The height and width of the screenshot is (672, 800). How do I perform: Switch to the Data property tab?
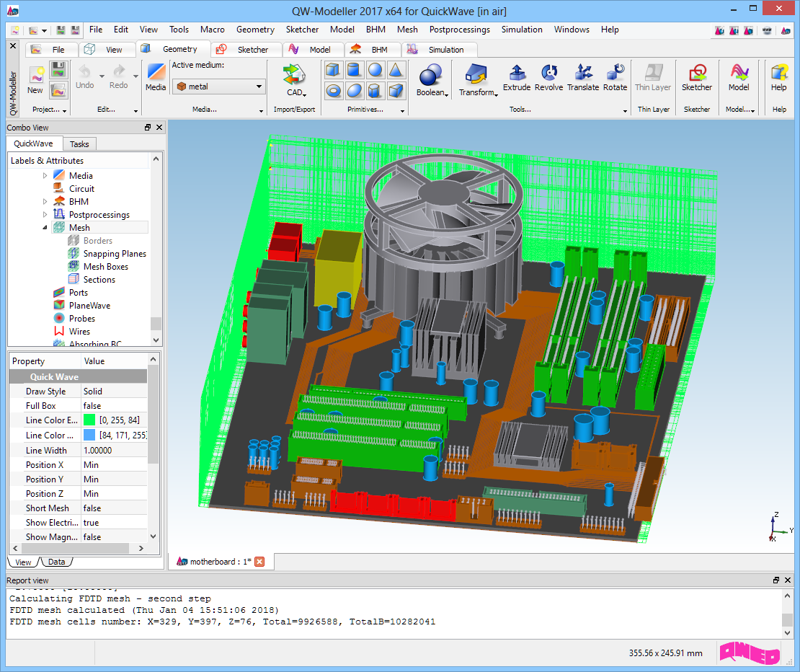pos(56,562)
